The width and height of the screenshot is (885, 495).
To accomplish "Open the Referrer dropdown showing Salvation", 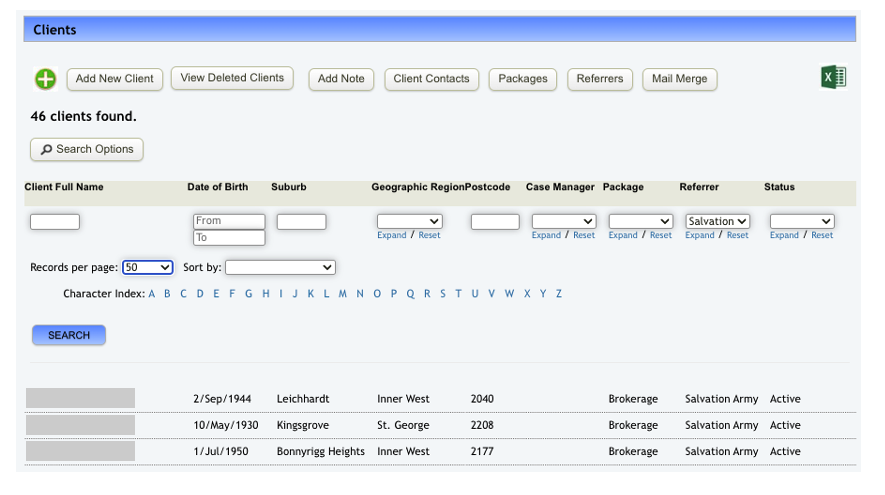I will coord(717,221).
